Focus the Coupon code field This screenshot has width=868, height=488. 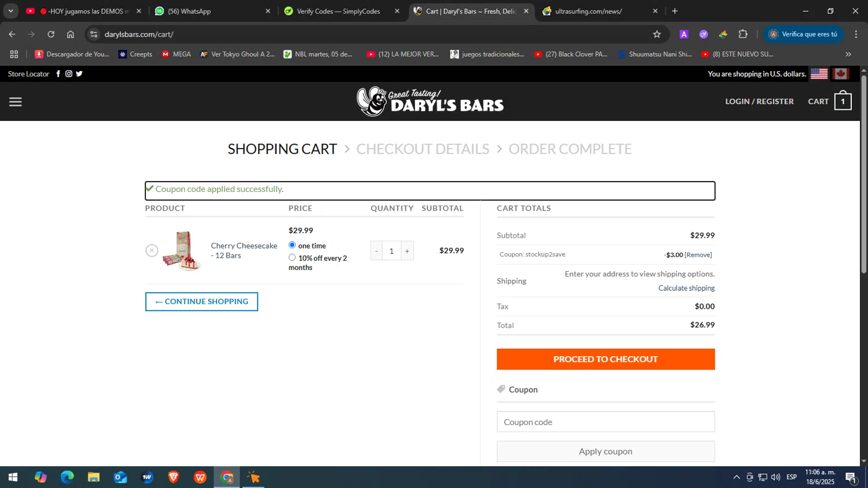click(606, 422)
